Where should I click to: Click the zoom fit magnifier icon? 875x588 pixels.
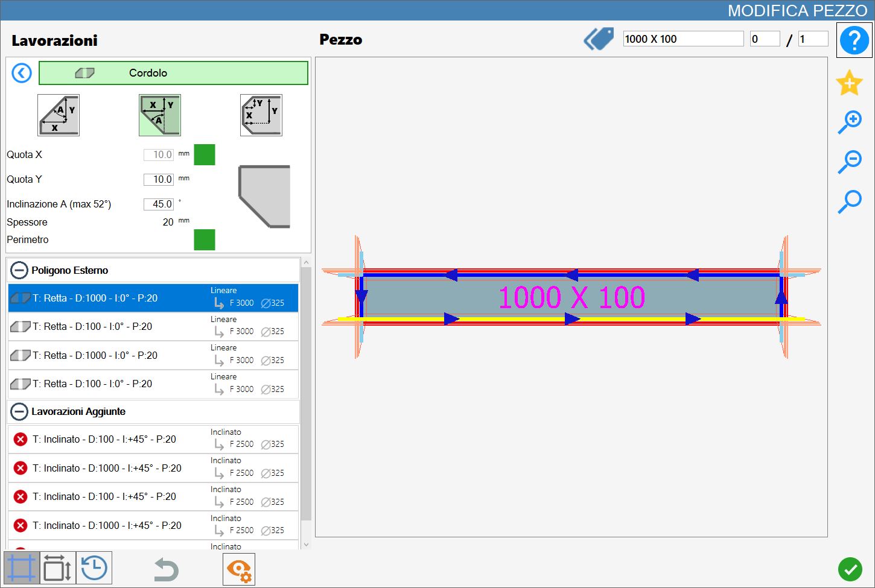[850, 202]
